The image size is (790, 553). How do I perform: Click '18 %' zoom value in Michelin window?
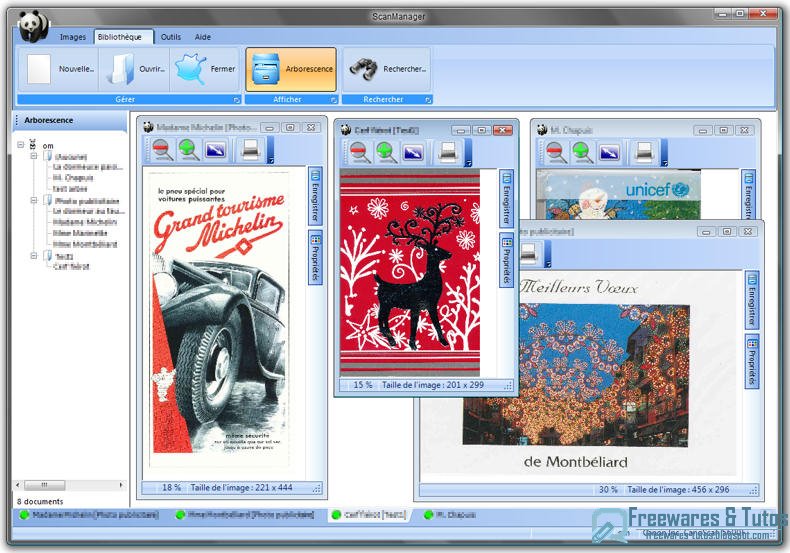(171, 488)
